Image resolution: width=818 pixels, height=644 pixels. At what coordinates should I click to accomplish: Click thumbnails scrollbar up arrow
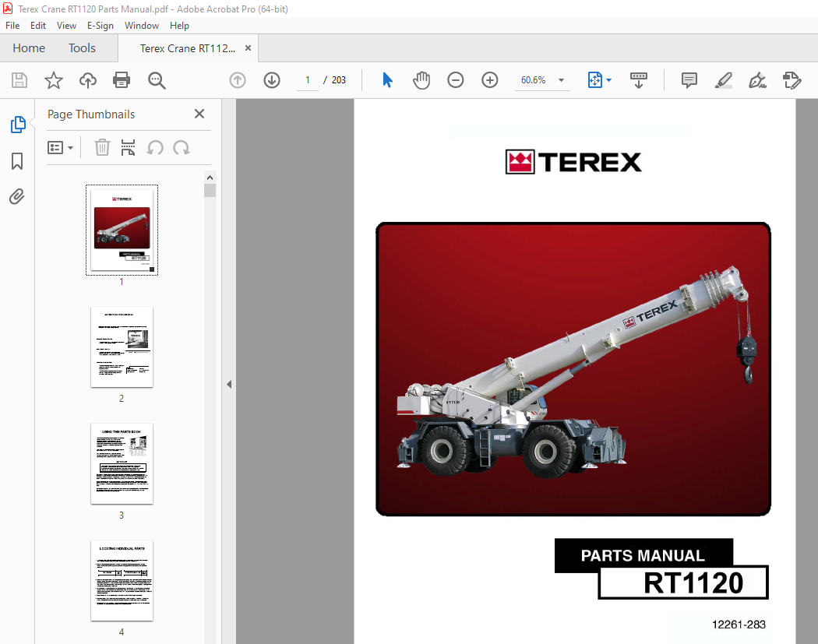pos(210,178)
